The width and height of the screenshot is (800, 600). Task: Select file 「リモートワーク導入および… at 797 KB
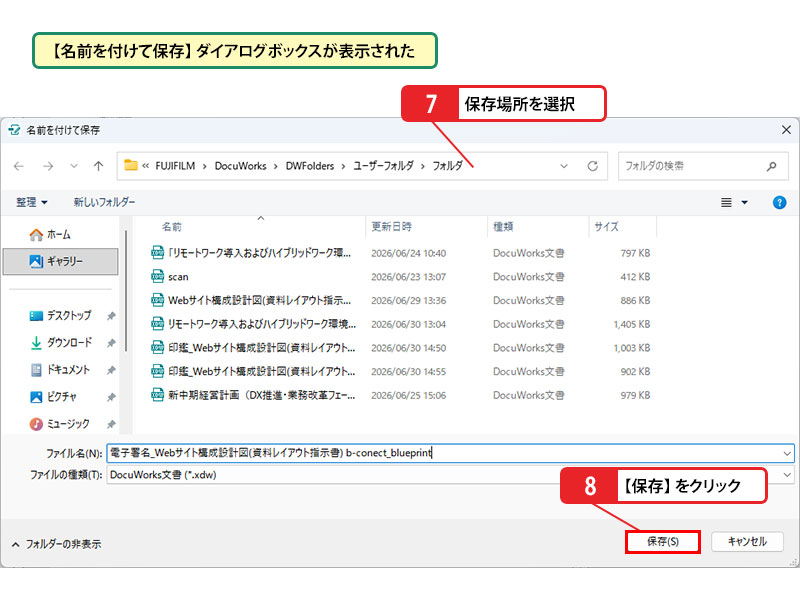(x=259, y=253)
